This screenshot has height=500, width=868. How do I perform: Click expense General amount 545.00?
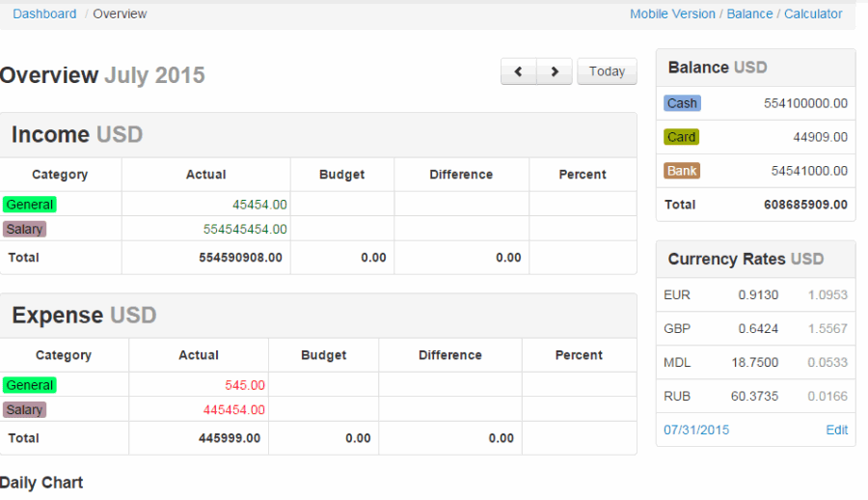[x=245, y=385]
